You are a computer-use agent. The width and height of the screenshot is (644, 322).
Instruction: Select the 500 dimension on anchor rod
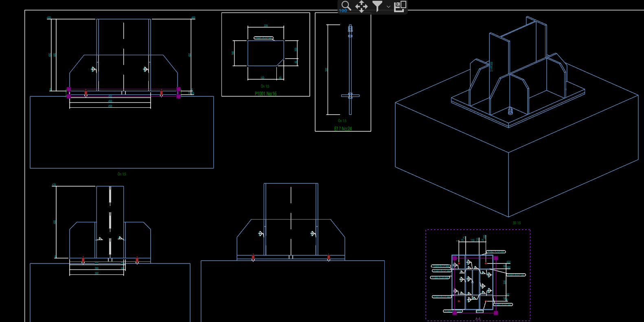326,70
